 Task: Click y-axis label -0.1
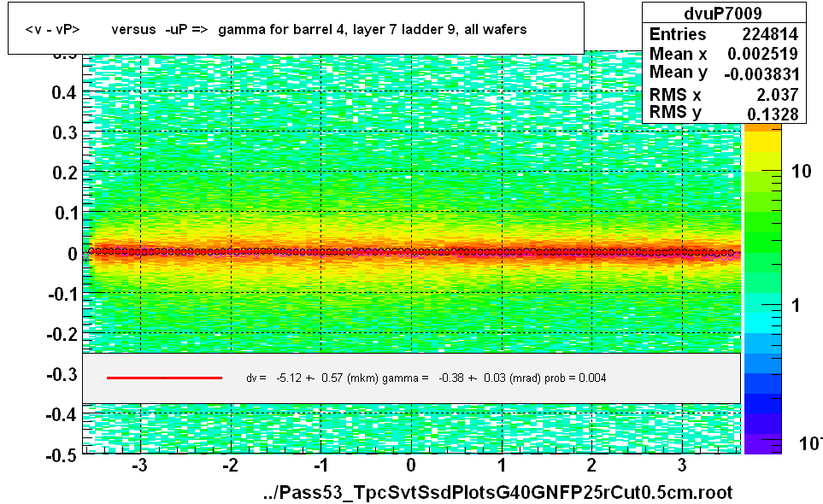coord(62,294)
